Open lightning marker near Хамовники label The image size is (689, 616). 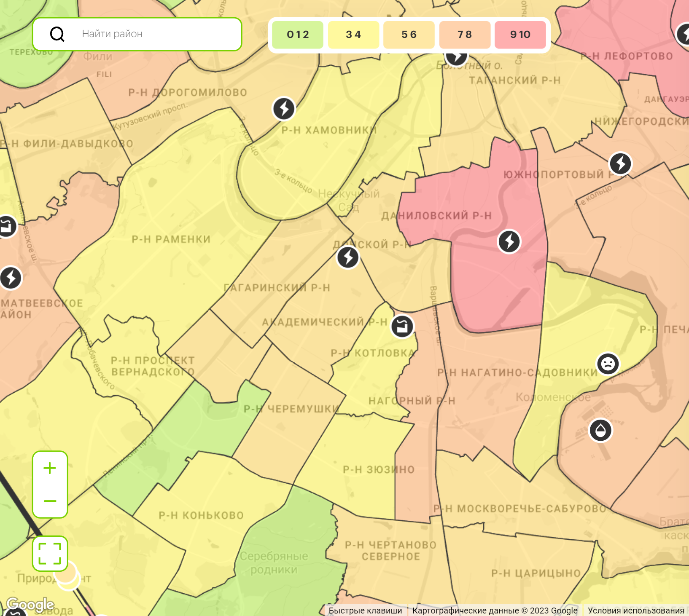tap(284, 109)
